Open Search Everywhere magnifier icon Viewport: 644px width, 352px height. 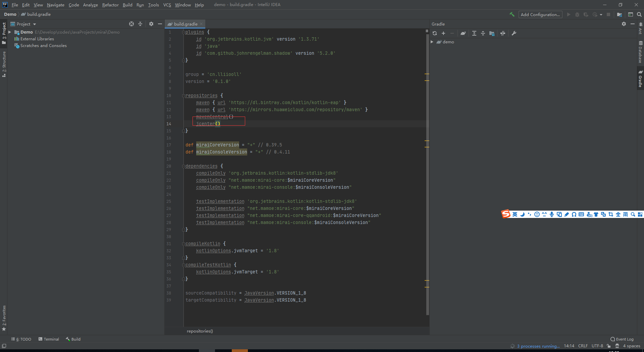point(639,14)
